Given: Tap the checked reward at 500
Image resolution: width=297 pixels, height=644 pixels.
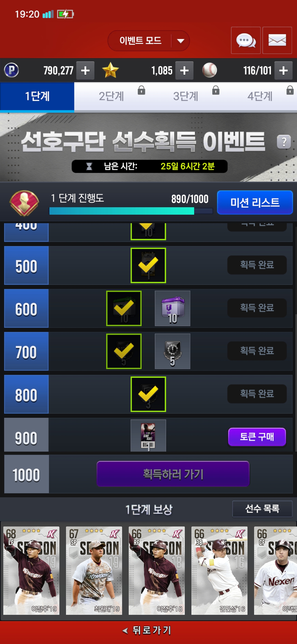Looking at the screenshot, I should (148, 266).
